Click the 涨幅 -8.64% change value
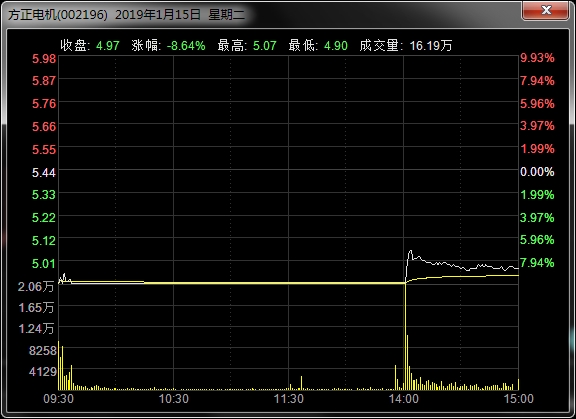 coord(186,46)
